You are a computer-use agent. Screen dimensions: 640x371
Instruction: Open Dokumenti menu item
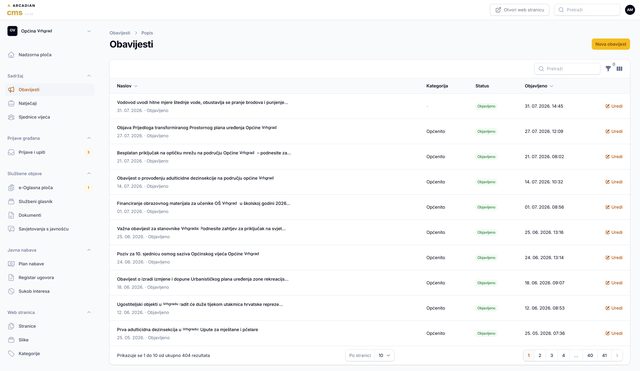[49, 215]
